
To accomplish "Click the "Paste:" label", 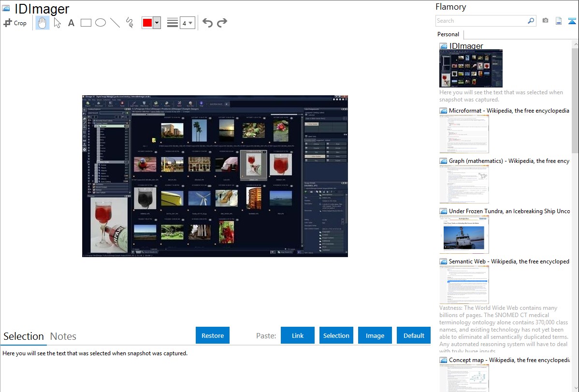I will pyautogui.click(x=266, y=335).
